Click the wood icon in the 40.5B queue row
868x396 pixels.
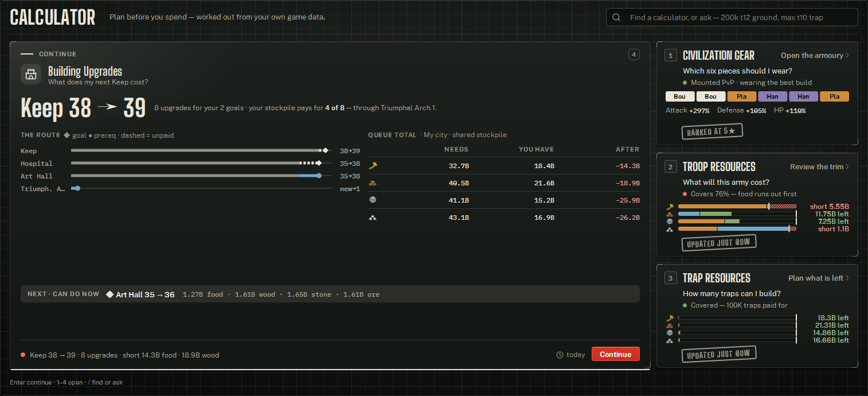pyautogui.click(x=373, y=183)
